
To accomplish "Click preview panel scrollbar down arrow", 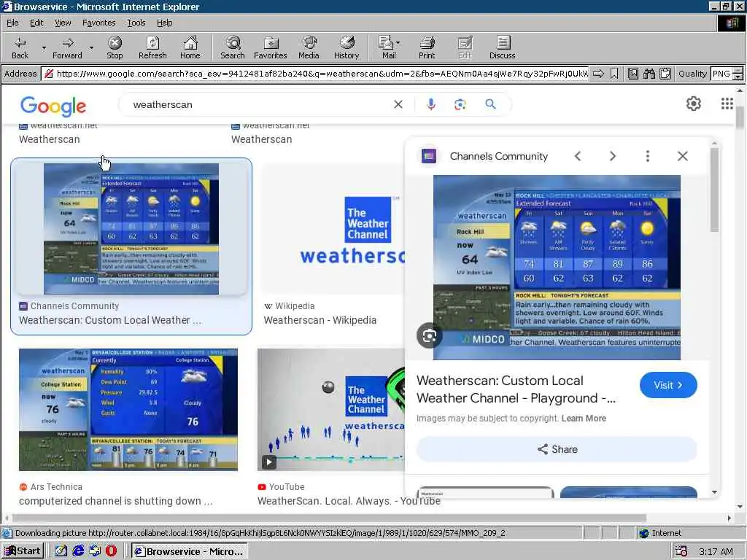I will (x=714, y=492).
